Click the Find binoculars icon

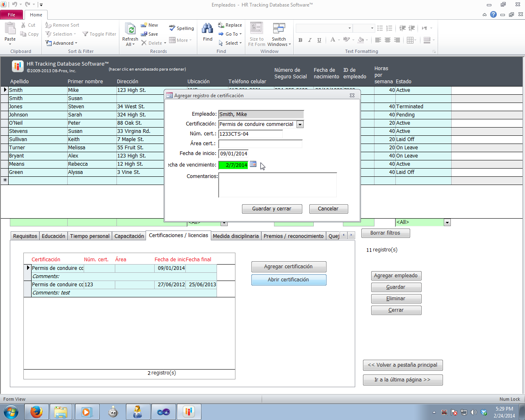[x=208, y=29]
